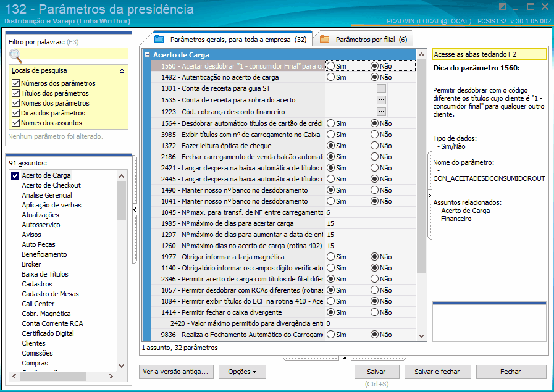
Task: Set parameter 1564 Desdobrar automático to Sim
Action: [x=330, y=123]
